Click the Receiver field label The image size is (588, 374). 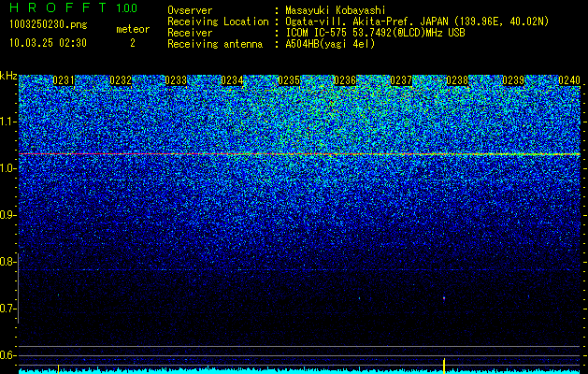pyautogui.click(x=190, y=33)
